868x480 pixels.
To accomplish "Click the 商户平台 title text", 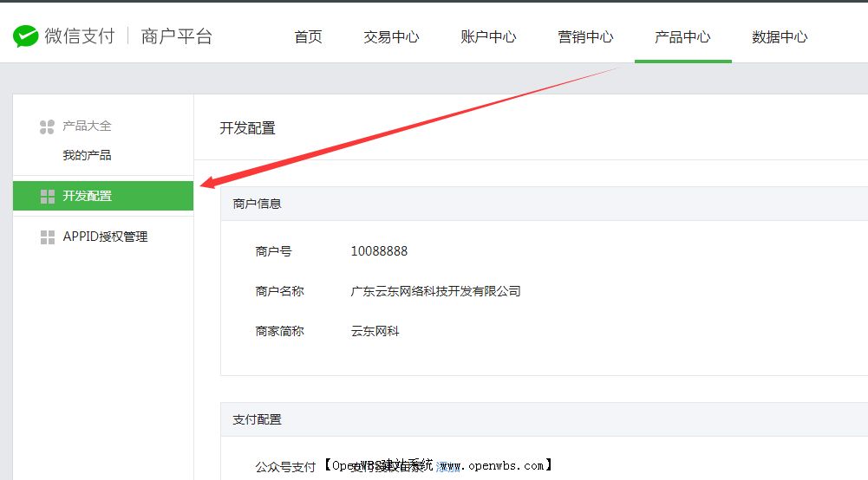I will pos(176,36).
